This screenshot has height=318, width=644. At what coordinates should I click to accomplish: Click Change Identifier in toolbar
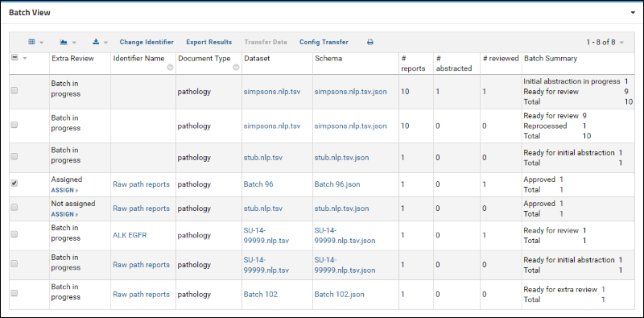point(147,42)
